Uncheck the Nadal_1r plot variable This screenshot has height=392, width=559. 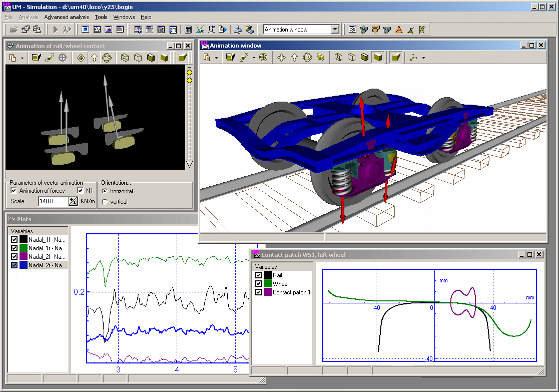[14, 248]
